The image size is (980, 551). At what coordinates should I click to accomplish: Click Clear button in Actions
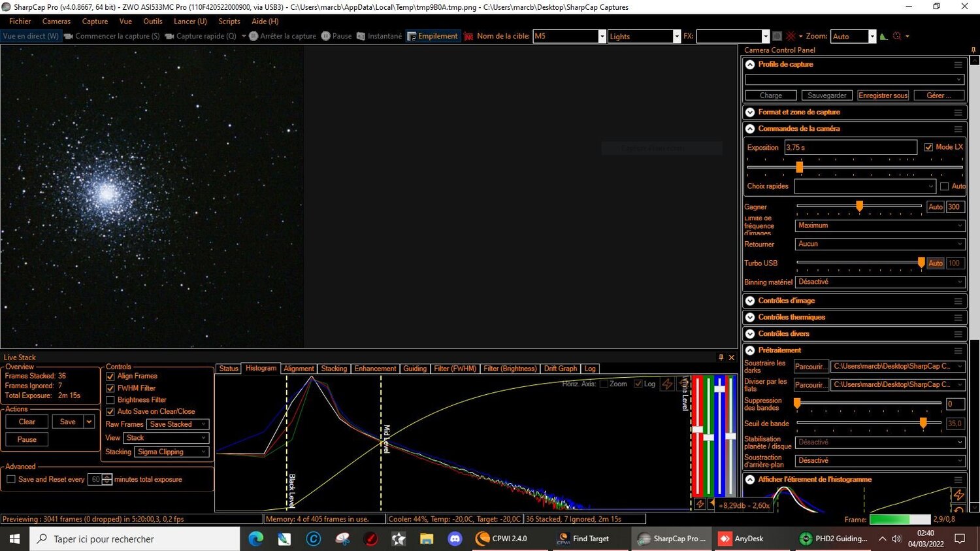click(27, 422)
